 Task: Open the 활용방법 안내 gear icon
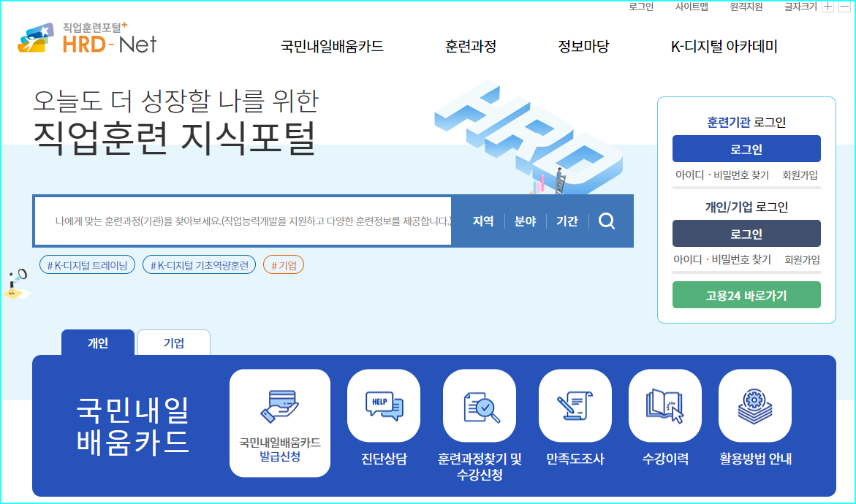click(755, 406)
